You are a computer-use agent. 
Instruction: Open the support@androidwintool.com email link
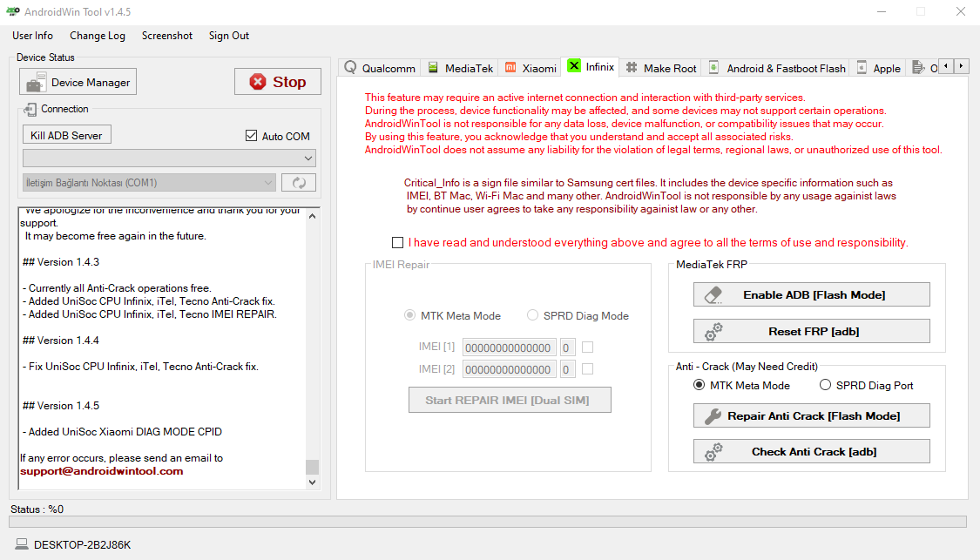point(102,471)
